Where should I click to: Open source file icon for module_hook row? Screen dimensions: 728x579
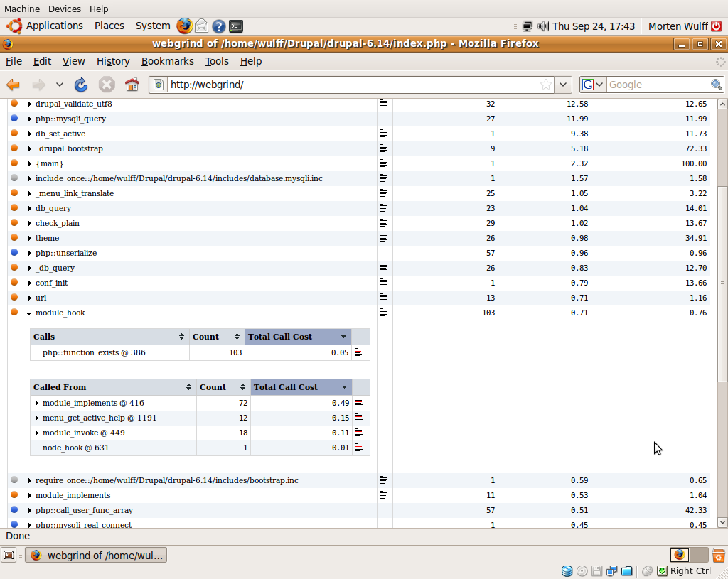point(383,312)
